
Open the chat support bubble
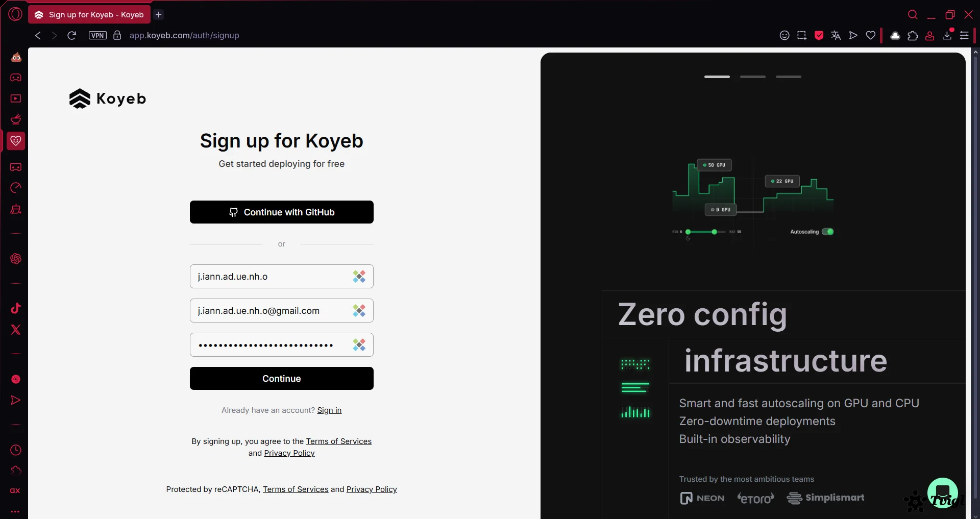pyautogui.click(x=942, y=492)
